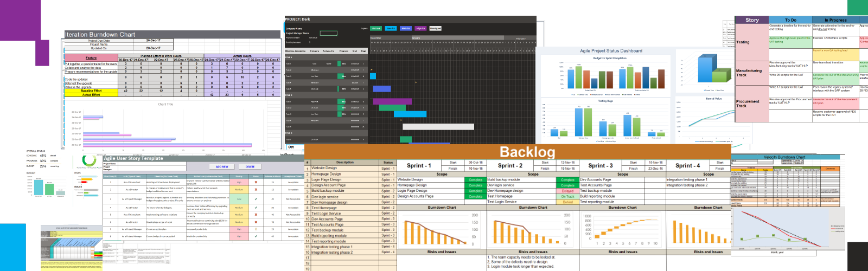Viewport: 868px width, 271px height.
Task: Click the green checkmark status in user story row 3
Action: [256, 199]
